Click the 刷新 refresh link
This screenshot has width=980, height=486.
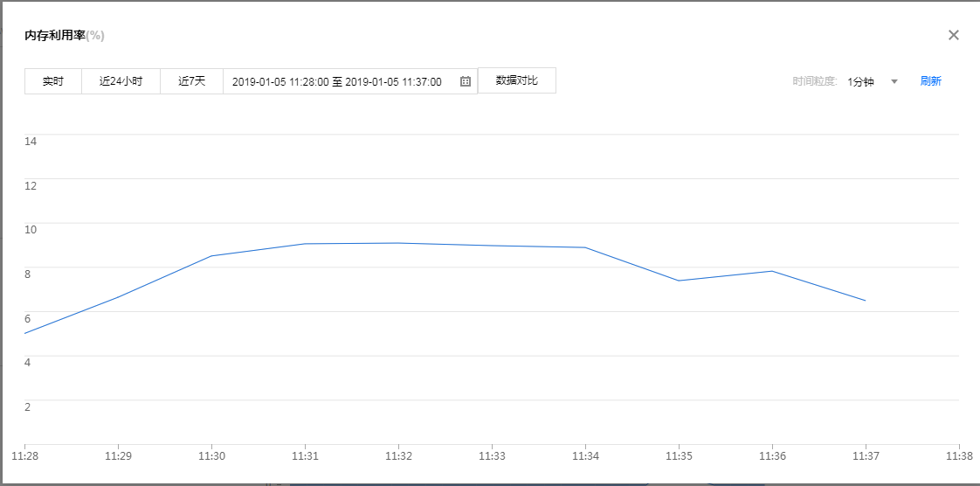tap(930, 81)
